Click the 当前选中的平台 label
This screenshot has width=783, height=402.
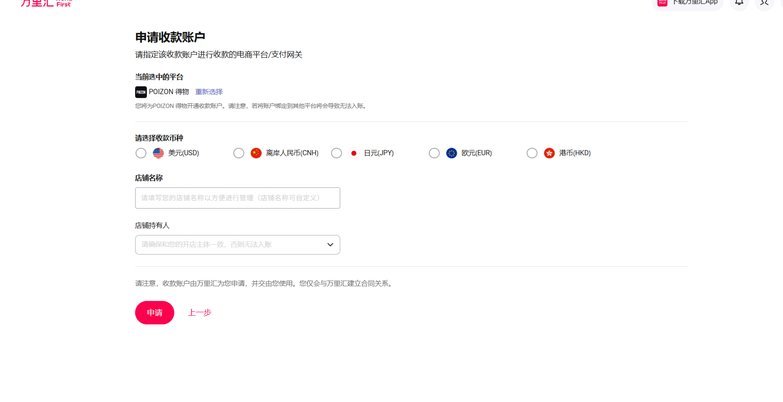coord(159,77)
